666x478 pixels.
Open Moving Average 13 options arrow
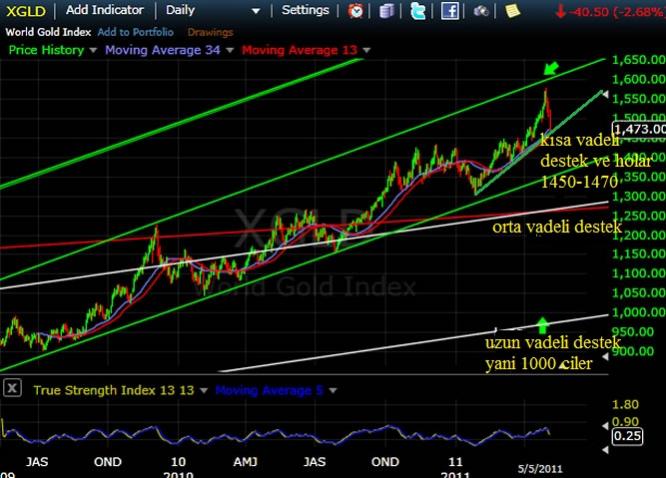pyautogui.click(x=367, y=50)
